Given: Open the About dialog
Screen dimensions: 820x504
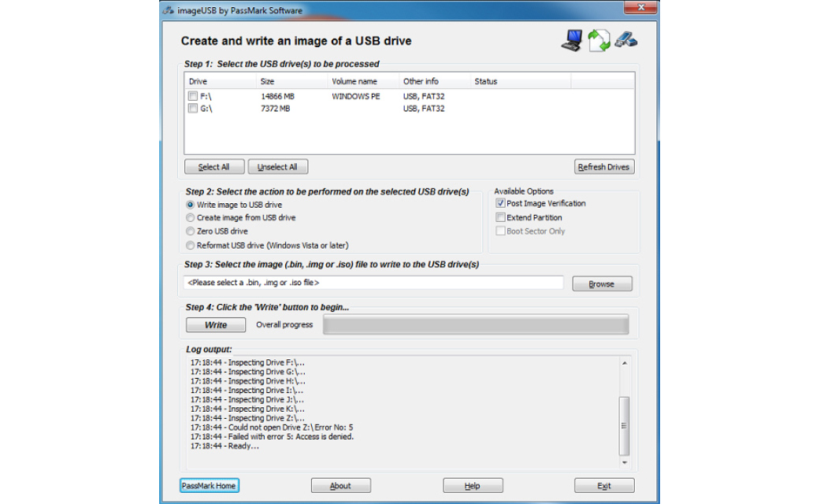Looking at the screenshot, I should [x=341, y=486].
